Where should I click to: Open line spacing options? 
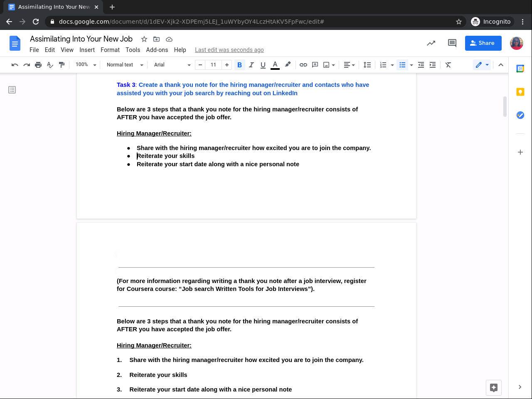367,65
